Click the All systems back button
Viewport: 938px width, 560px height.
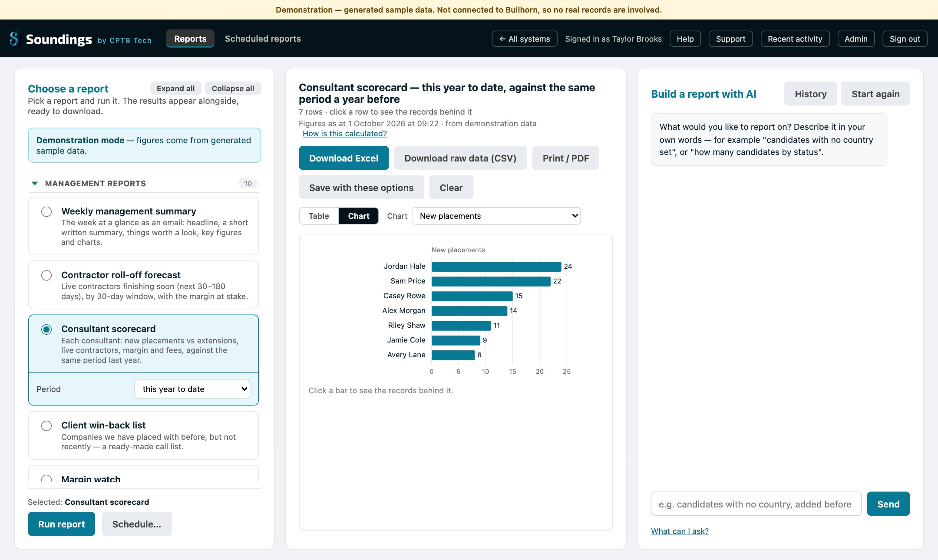(525, 39)
